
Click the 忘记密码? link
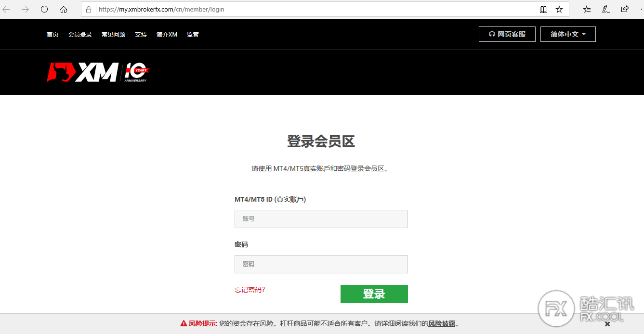[250, 290]
